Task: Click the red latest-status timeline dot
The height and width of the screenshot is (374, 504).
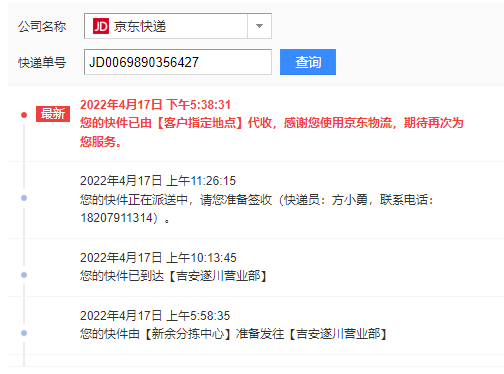Action: (24, 115)
